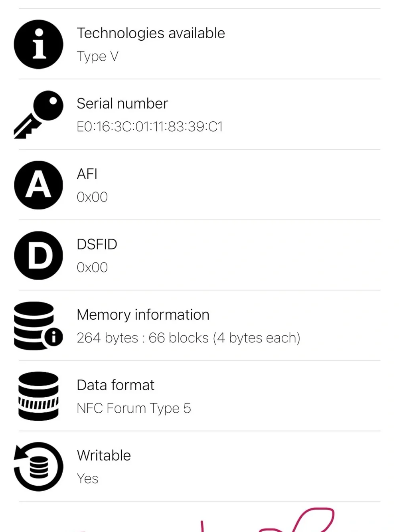This screenshot has width=399, height=532.
Task: Select the Memory information label
Action: tap(143, 314)
